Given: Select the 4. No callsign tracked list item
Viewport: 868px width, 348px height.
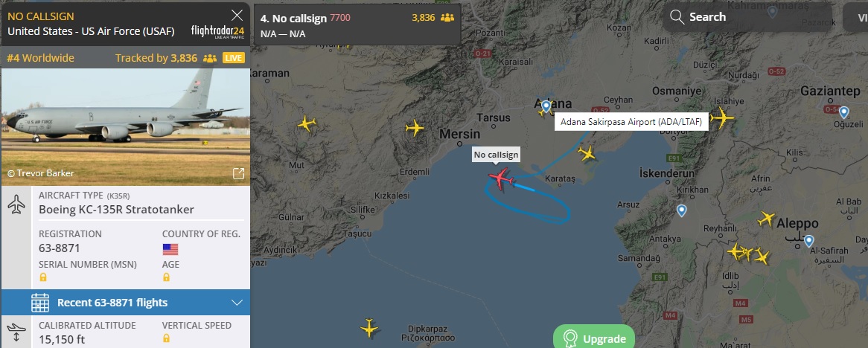Looking at the screenshot, I should pos(357,25).
